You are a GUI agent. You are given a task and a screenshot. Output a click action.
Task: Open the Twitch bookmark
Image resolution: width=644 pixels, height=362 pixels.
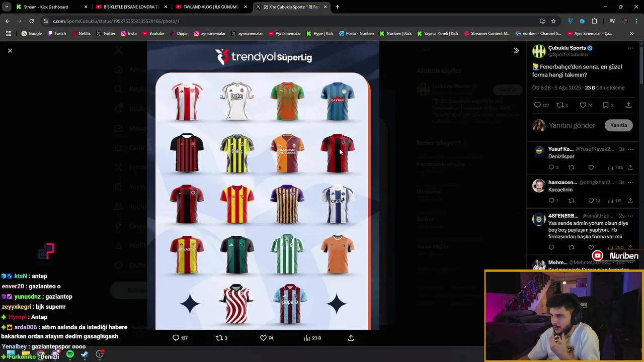pos(56,34)
